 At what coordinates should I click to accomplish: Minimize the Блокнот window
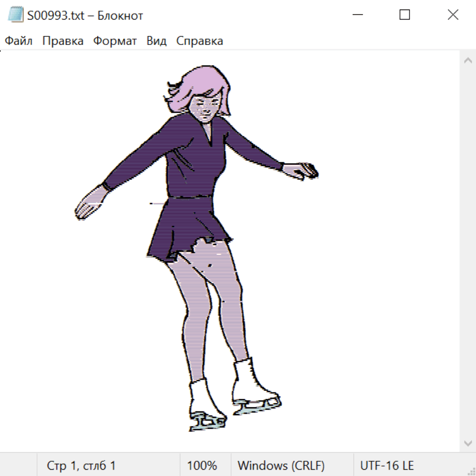pyautogui.click(x=357, y=15)
